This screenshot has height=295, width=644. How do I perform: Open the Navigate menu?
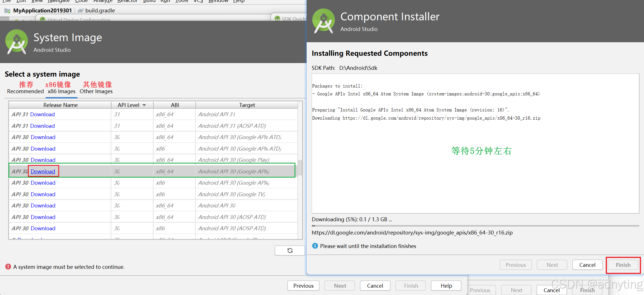point(59,1)
